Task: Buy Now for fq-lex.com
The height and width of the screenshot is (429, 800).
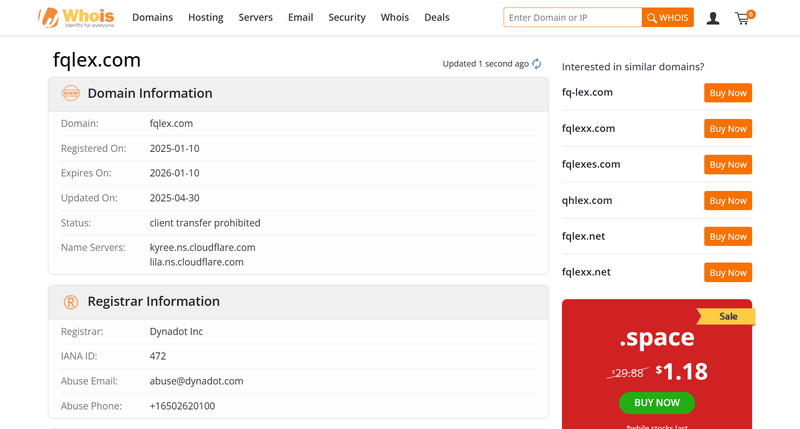Action: pyautogui.click(x=728, y=93)
